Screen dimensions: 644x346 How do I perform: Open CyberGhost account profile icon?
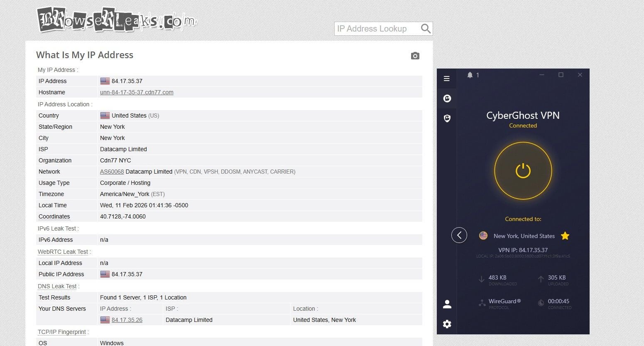click(447, 304)
